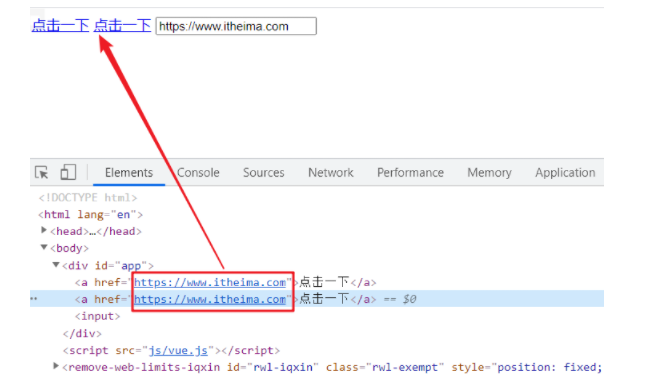This screenshot has width=658, height=387.
Task: Select the Memory tab
Action: pyautogui.click(x=489, y=173)
